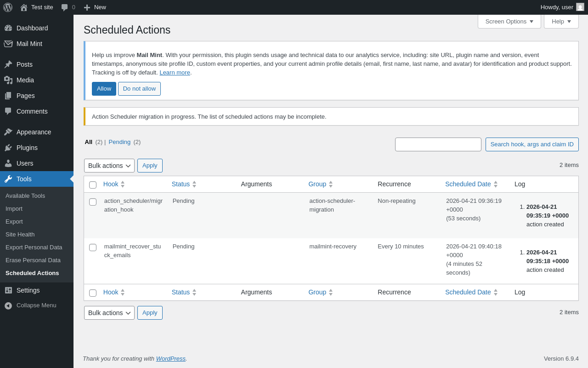
Task: Expand the Screen Options panel
Action: [509, 21]
